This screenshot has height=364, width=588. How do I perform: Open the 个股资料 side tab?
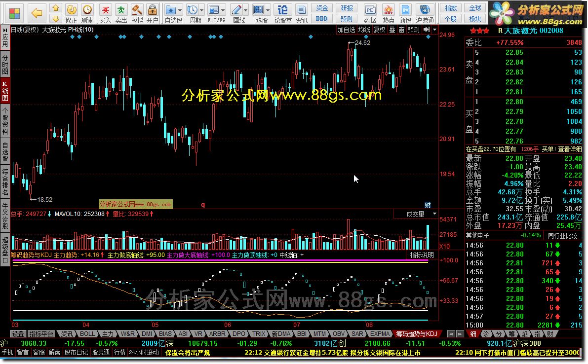(x=5, y=121)
